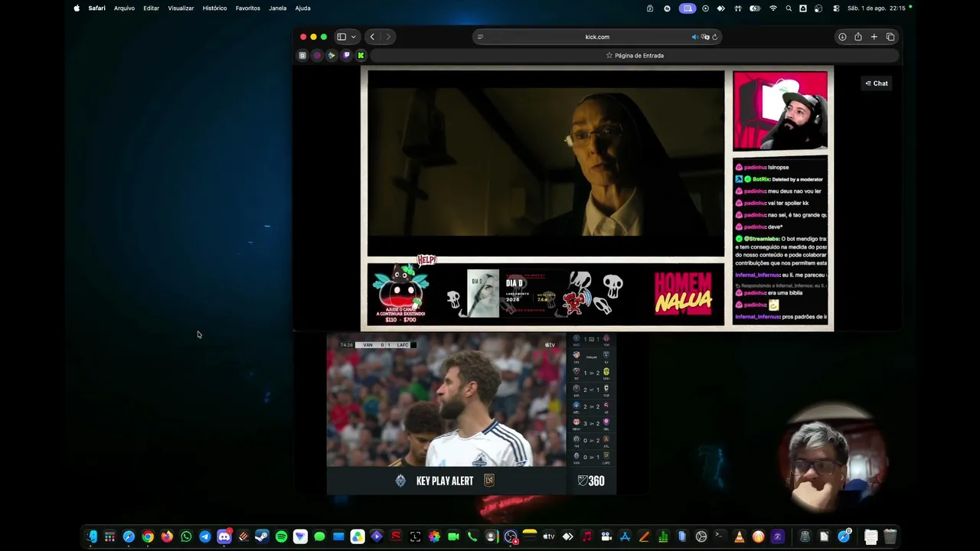Click the date and time
Image resolution: width=980 pixels, height=551 pixels.
coord(877,8)
